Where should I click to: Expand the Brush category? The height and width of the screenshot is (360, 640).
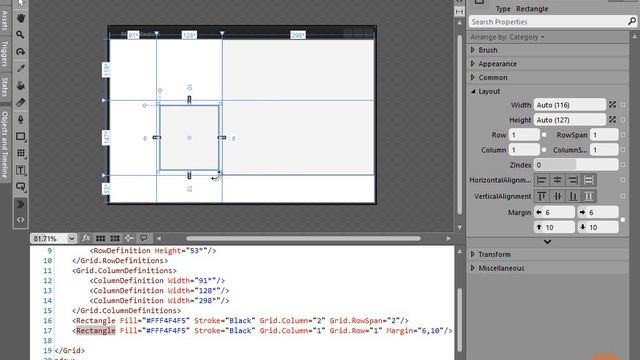coord(473,50)
